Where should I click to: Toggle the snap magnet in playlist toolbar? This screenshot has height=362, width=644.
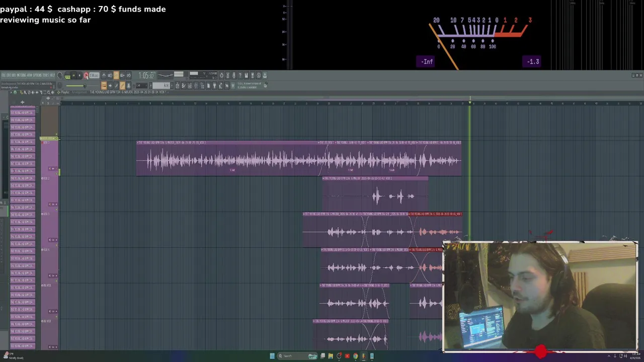click(x=15, y=93)
